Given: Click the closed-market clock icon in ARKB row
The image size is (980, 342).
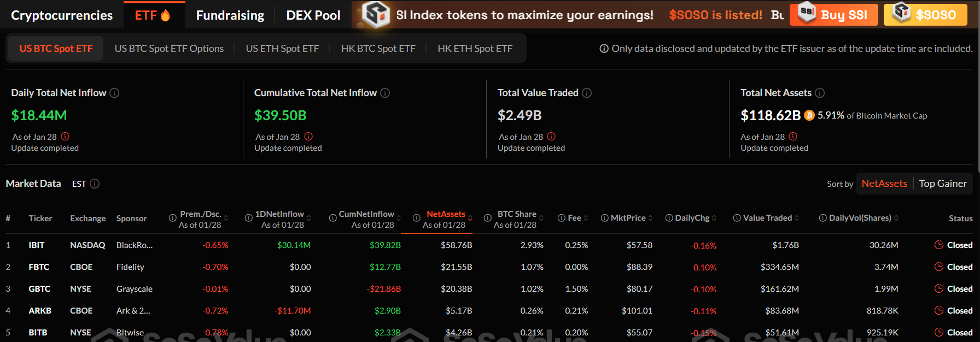Looking at the screenshot, I should [x=939, y=310].
